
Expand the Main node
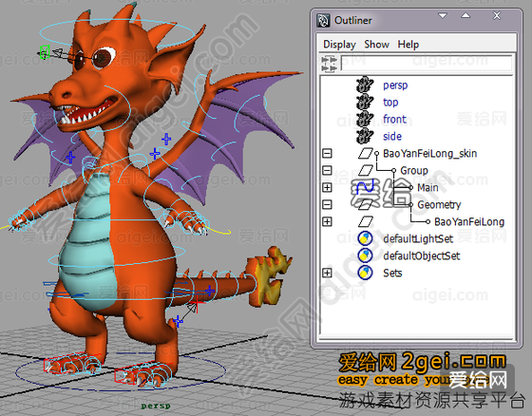coord(327,187)
